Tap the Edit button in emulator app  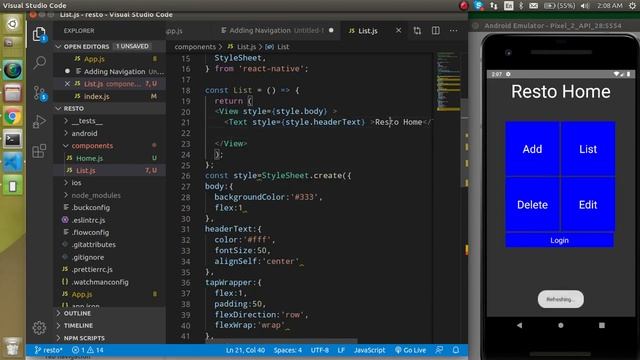pyautogui.click(x=588, y=204)
